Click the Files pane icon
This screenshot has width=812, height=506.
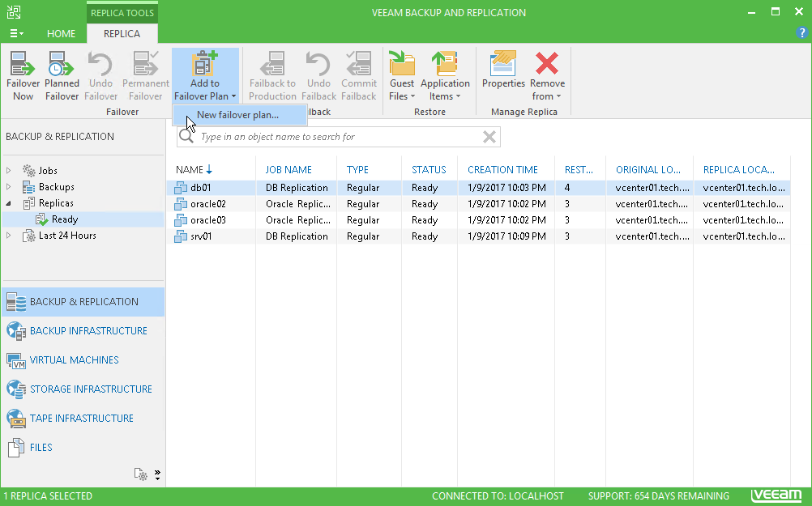pos(16,448)
